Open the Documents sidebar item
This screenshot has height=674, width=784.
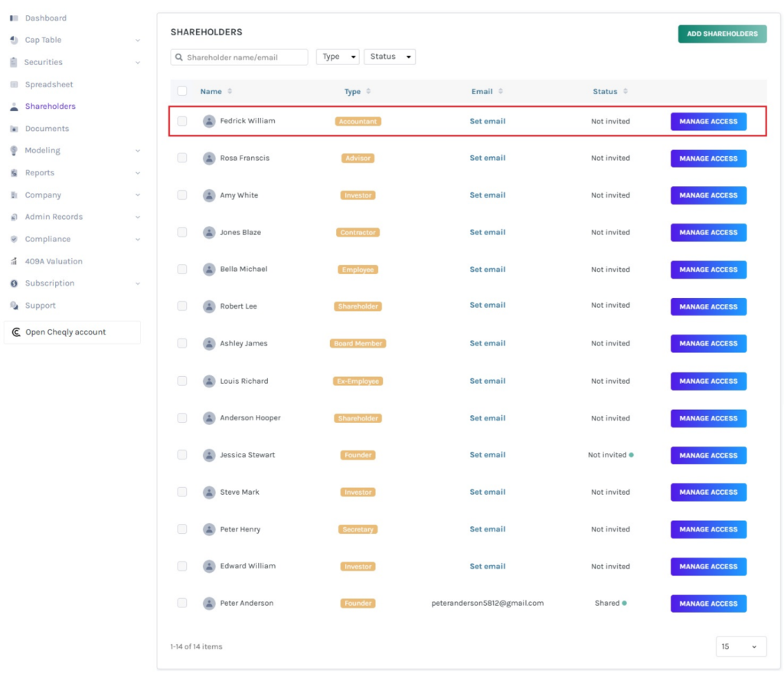point(47,129)
